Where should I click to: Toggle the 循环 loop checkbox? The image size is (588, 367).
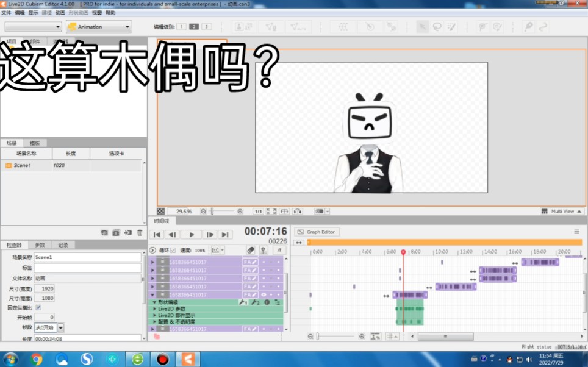click(x=173, y=250)
